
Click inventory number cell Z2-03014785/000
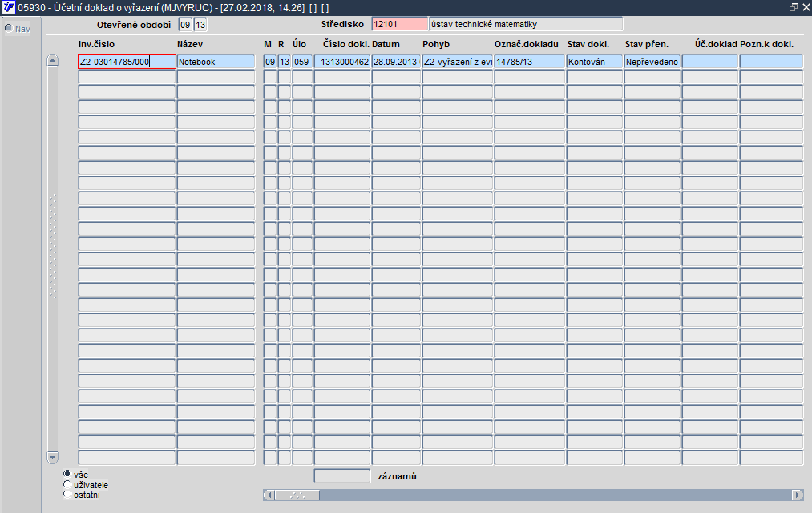pos(127,62)
